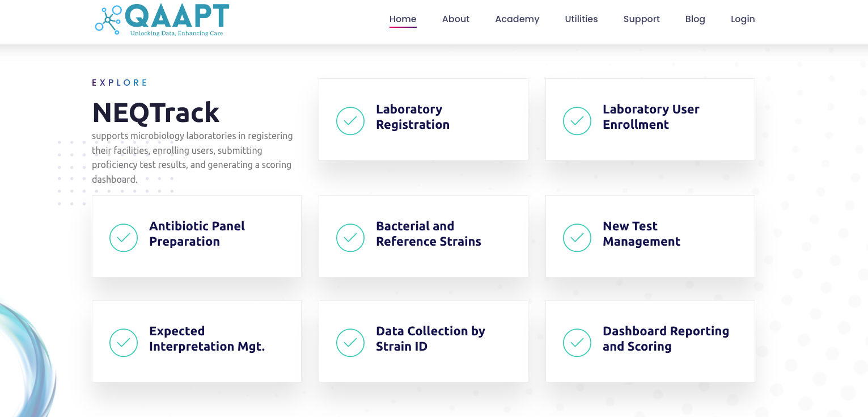The width and height of the screenshot is (868, 417).
Task: Click checkmark icon beside Antibiotic Panel Preparation
Action: 124,238
